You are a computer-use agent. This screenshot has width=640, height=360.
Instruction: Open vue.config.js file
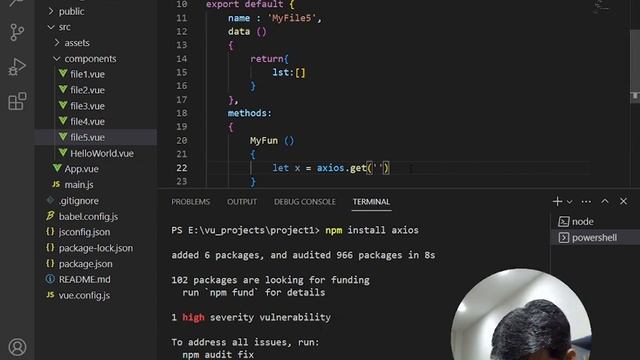84,295
